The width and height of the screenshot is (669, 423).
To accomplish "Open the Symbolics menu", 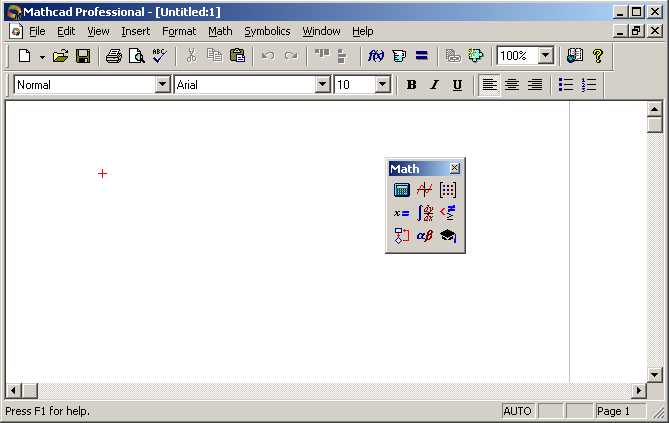I will coord(267,32).
